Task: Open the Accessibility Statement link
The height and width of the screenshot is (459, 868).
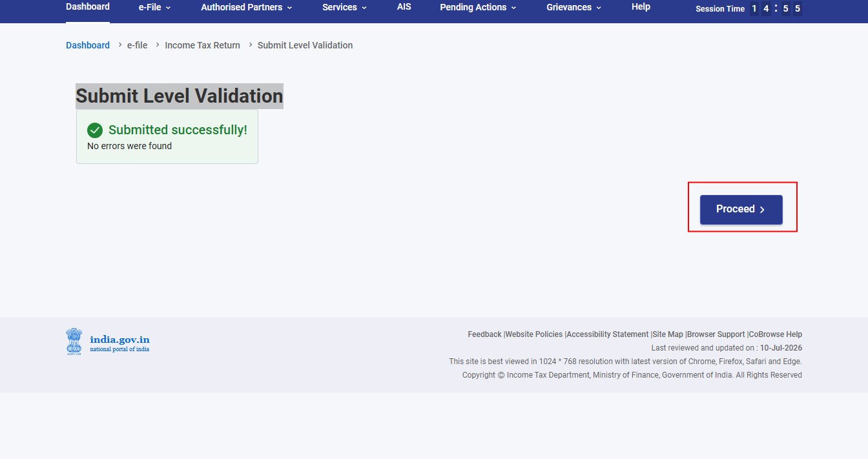Action: [607, 334]
